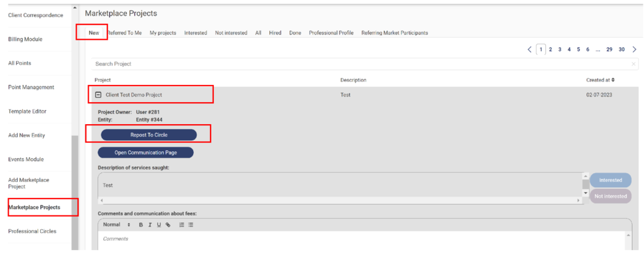The height and width of the screenshot is (257, 644).
Task: Open the Normal text style dropdown
Action: pos(116,225)
